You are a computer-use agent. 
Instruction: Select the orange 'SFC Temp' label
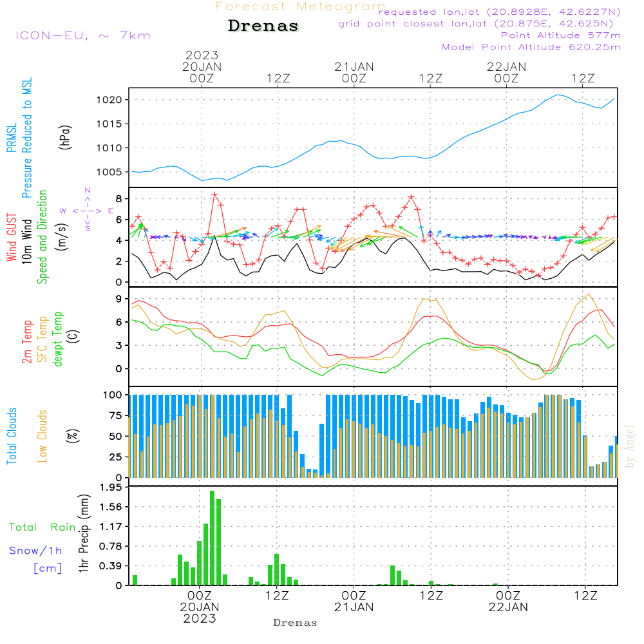pos(42,339)
